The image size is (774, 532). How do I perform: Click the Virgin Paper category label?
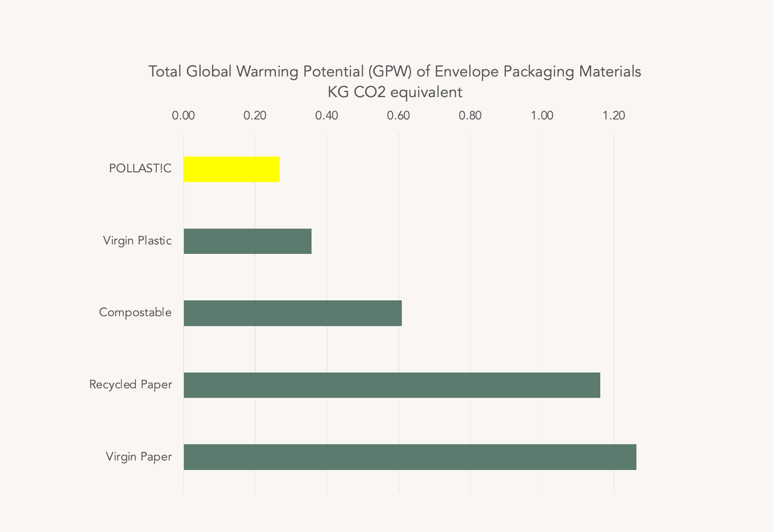coord(139,457)
